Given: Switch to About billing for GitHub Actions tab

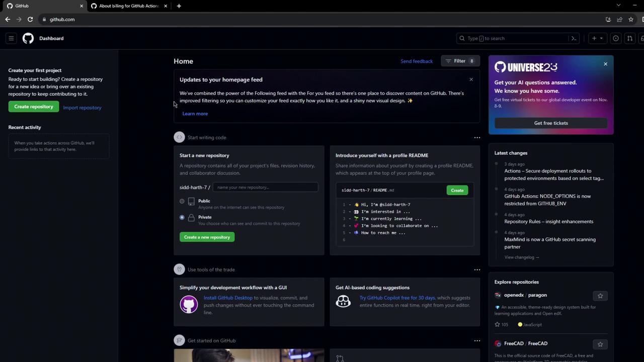Looking at the screenshot, I should click(x=129, y=6).
